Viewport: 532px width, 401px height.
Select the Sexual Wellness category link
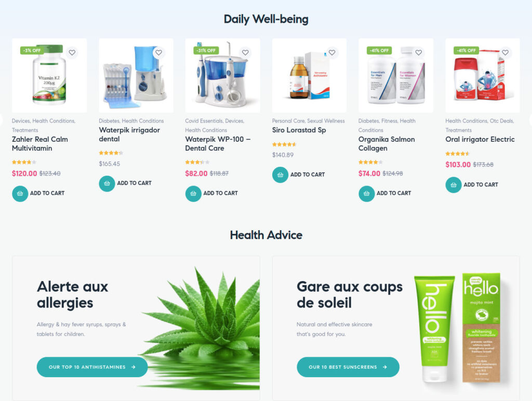[326, 121]
